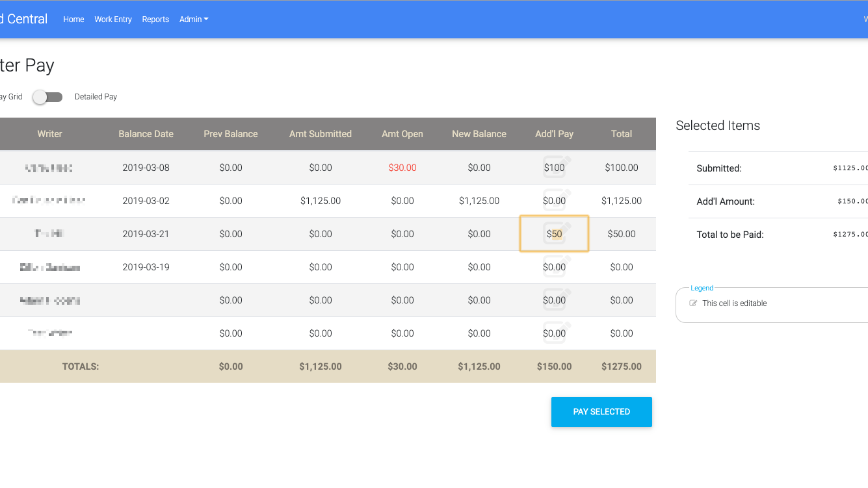Select the 2019-03-21 balance date cell
868x488 pixels.
coord(146,234)
